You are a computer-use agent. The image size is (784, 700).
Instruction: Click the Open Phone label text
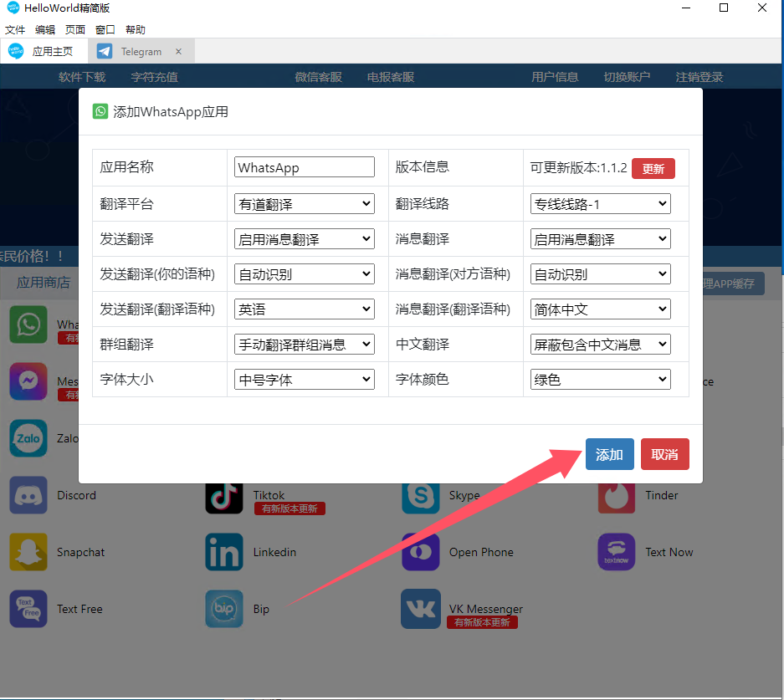pyautogui.click(x=481, y=552)
